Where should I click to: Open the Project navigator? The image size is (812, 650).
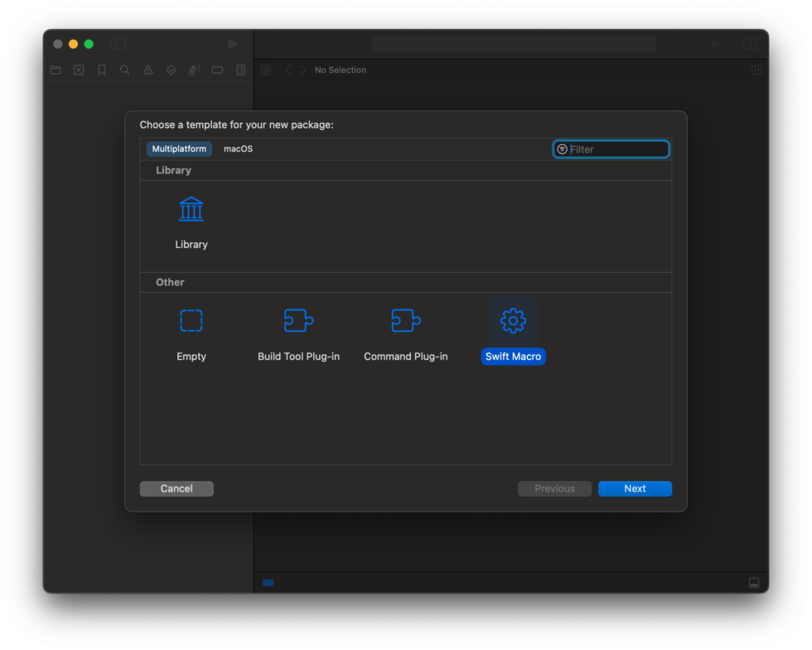(56, 70)
